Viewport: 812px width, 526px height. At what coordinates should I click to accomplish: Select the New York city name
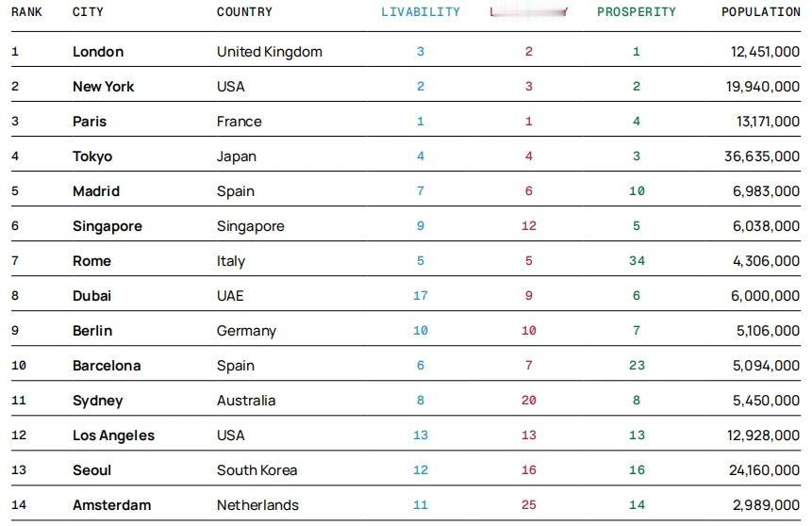103,87
